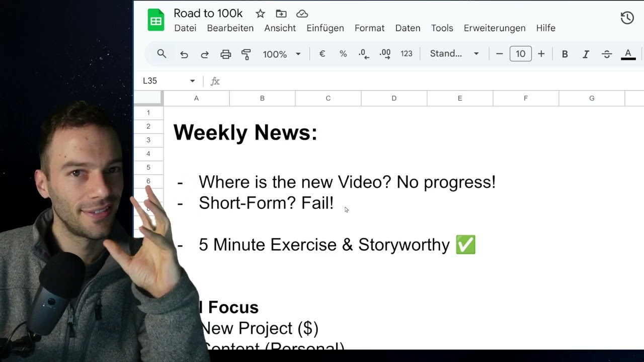644x362 pixels.
Task: Open the Format menu
Action: coord(369,28)
